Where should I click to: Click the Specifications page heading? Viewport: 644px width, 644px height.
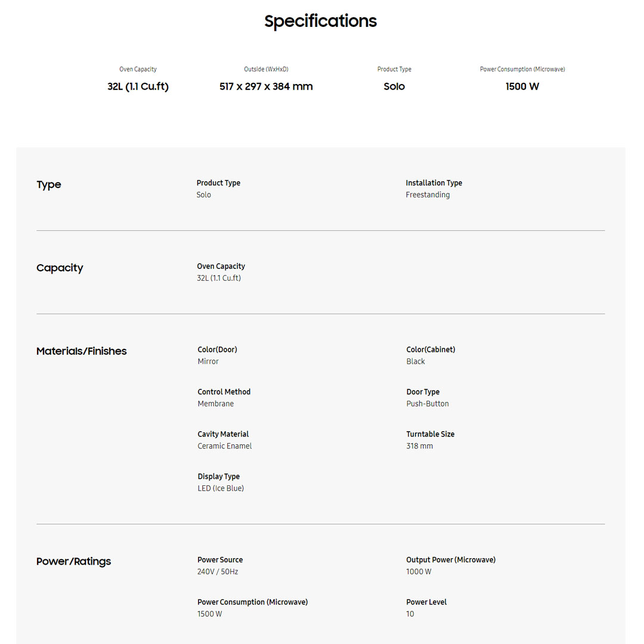(321, 21)
